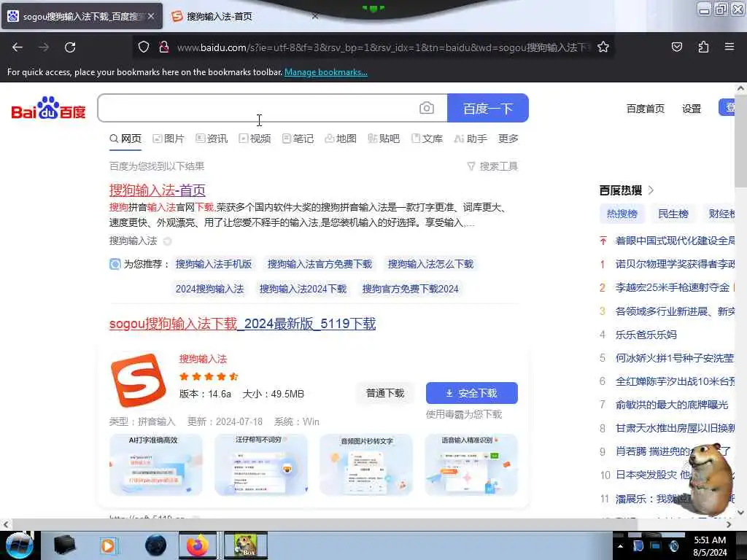Select the 网页 search category
Image resolution: width=747 pixels, height=560 pixels.
coord(125,139)
